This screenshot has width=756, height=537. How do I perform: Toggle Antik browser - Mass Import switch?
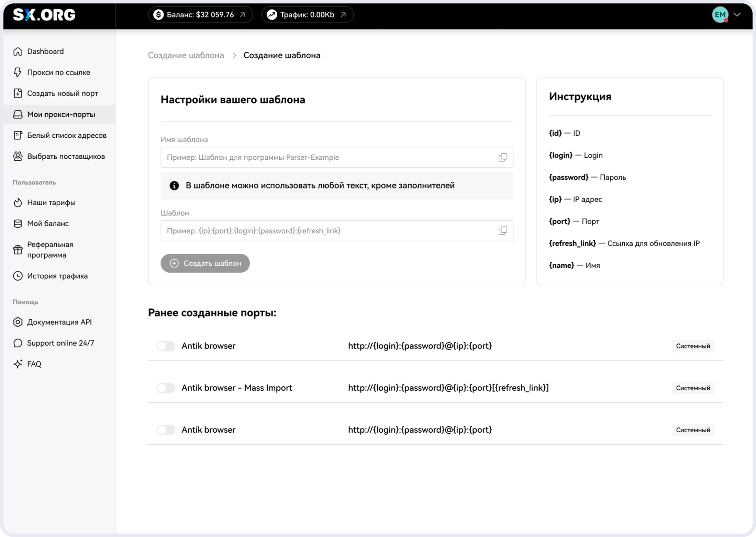[166, 388]
